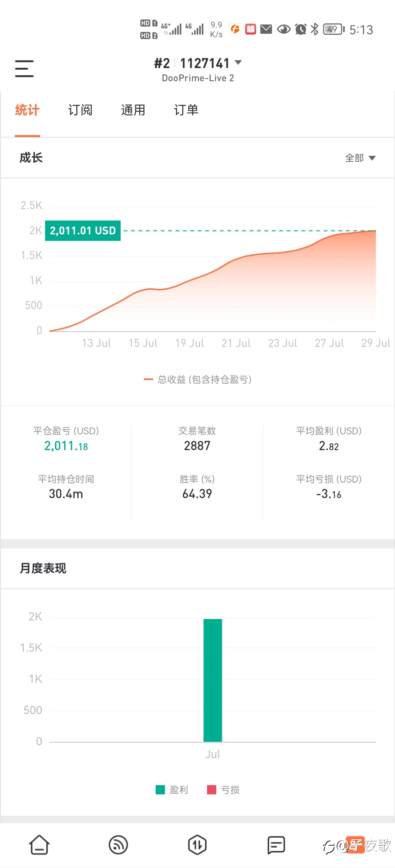Tap the orange lightning app notification icon
The height and width of the screenshot is (868, 395).
235,29
